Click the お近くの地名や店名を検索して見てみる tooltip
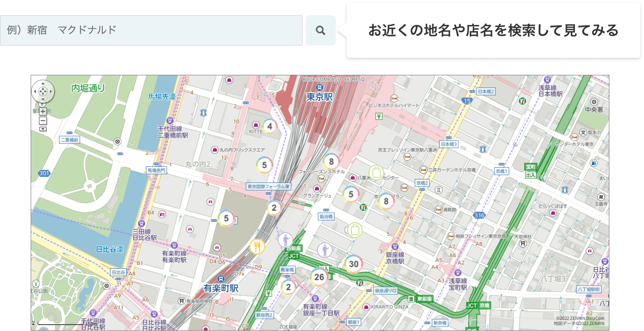This screenshot has width=644, height=331. click(493, 30)
